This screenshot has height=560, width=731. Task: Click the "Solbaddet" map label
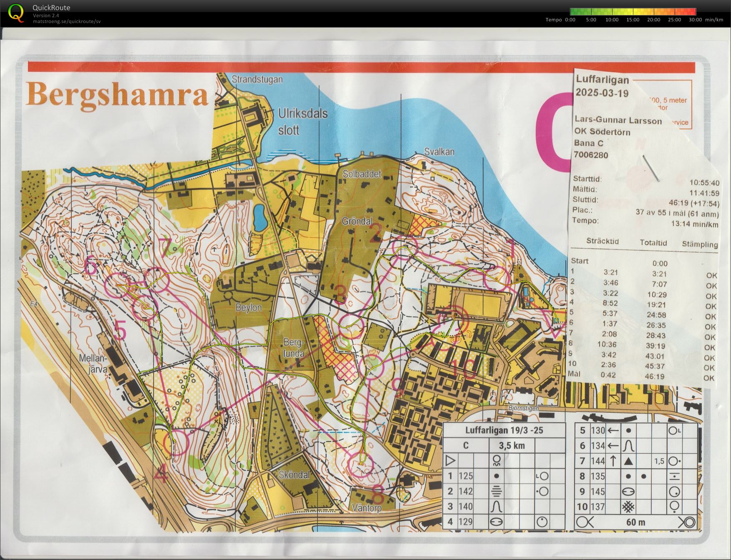(362, 174)
